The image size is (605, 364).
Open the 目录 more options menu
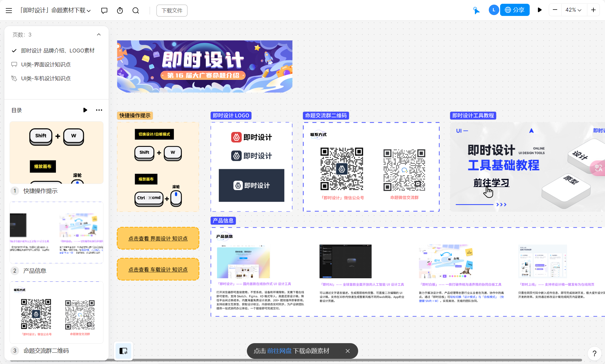click(x=99, y=110)
